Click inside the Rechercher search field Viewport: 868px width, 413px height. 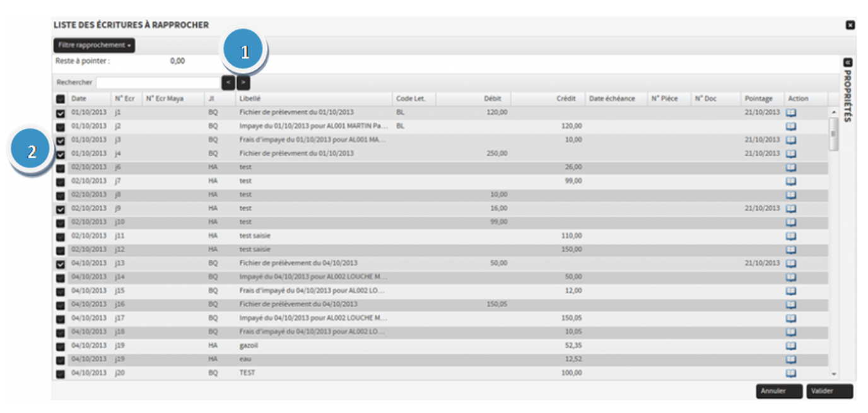tap(158, 82)
